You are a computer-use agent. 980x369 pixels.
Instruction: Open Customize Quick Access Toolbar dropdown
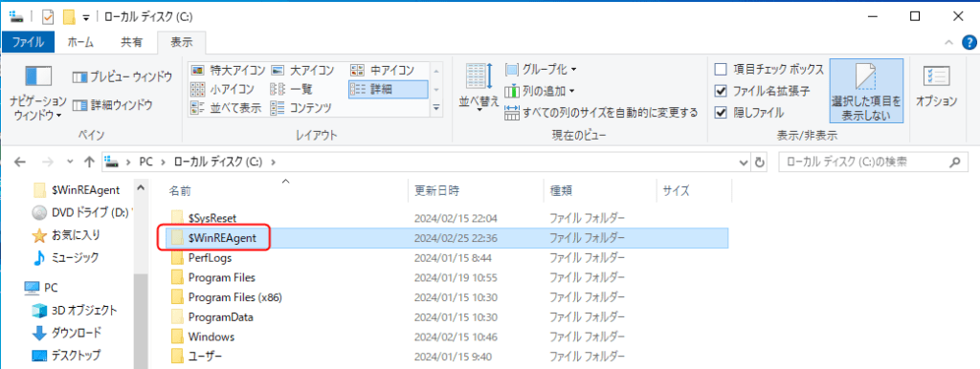(x=85, y=16)
